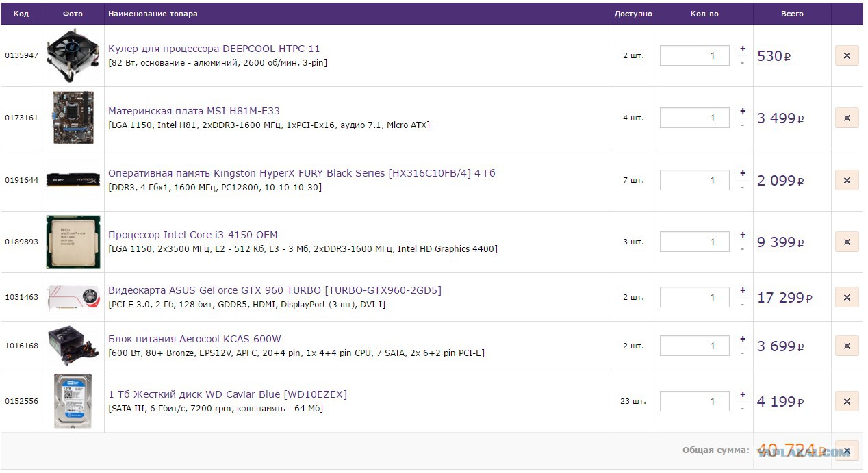Select product code 0152556

pyautogui.click(x=21, y=401)
